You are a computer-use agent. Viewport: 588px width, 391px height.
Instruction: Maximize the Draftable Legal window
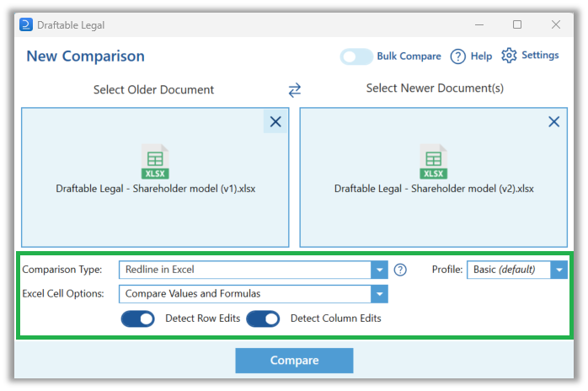coord(517,24)
